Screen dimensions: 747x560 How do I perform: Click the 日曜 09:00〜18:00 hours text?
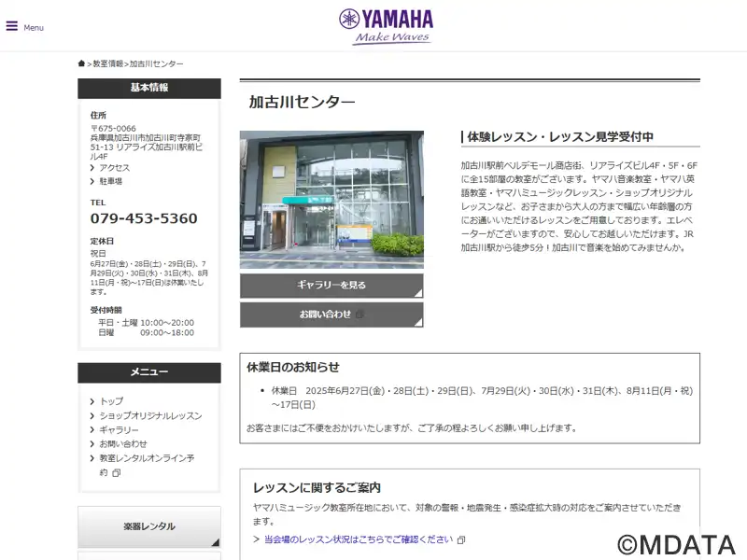[x=147, y=333]
